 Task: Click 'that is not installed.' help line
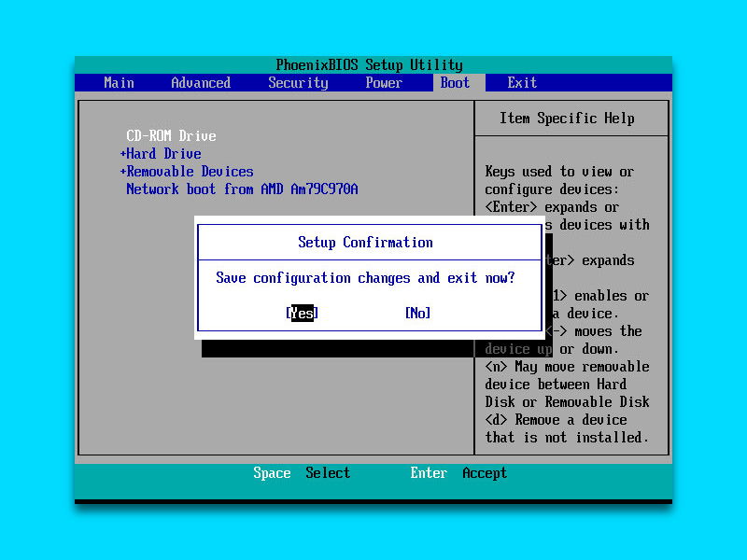[567, 437]
